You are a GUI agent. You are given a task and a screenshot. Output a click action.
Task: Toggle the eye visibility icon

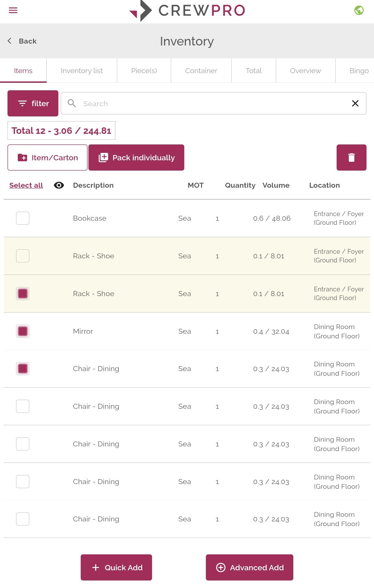59,185
